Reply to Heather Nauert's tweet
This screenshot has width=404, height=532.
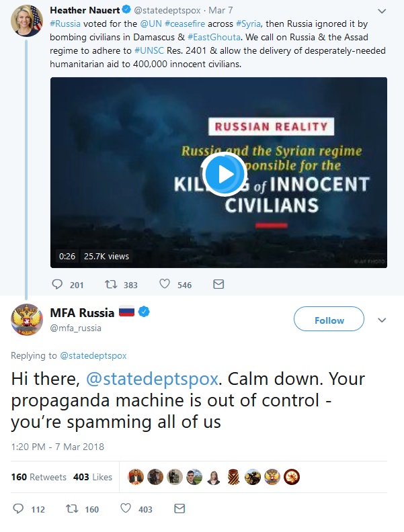click(58, 285)
